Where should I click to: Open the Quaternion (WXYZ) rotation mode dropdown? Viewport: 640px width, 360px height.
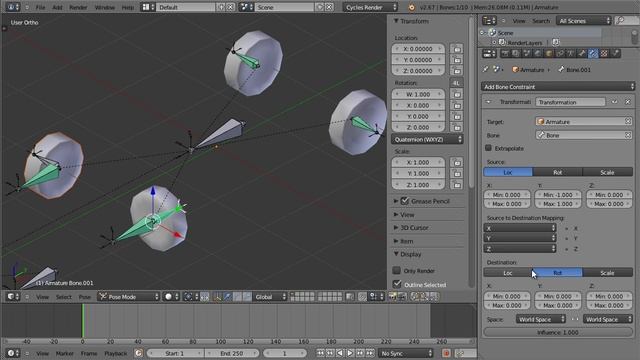427,140
